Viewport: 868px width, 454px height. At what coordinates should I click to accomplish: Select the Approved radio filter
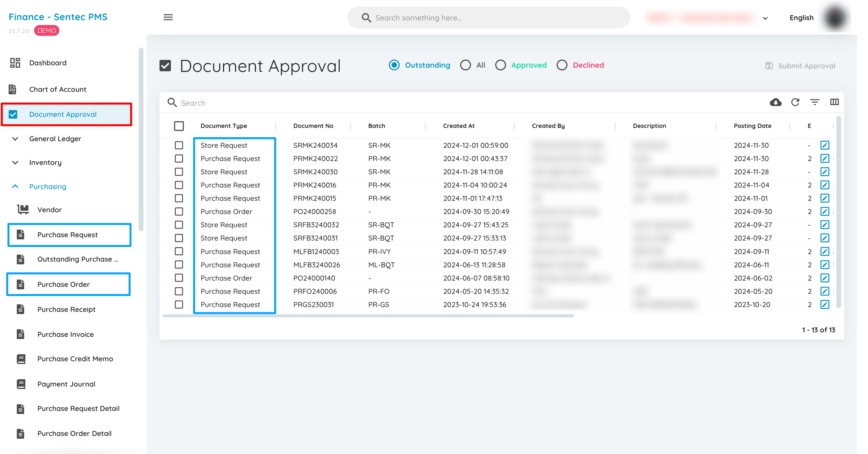(500, 65)
